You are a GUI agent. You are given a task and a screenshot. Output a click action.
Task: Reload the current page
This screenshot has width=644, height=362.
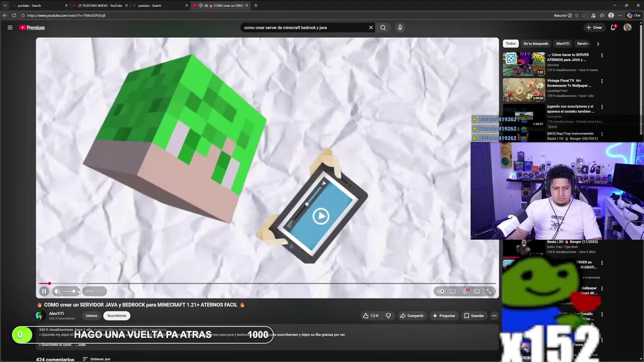tap(14, 16)
